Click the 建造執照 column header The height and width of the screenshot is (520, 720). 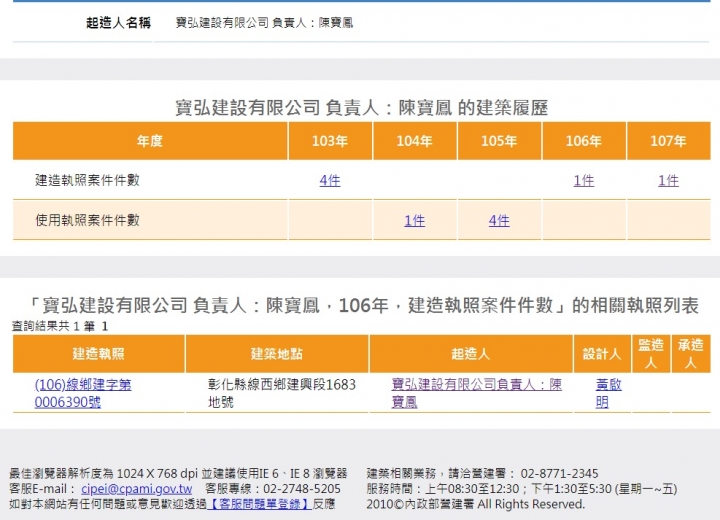[x=98, y=354]
